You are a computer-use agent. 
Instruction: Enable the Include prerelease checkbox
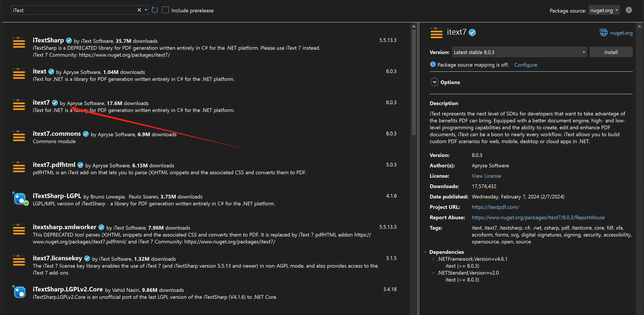pyautogui.click(x=165, y=10)
